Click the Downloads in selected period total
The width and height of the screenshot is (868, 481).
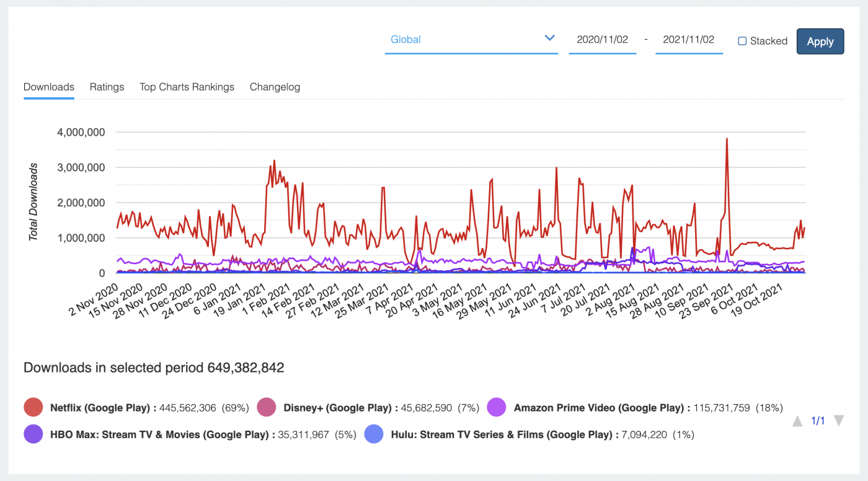coord(154,368)
